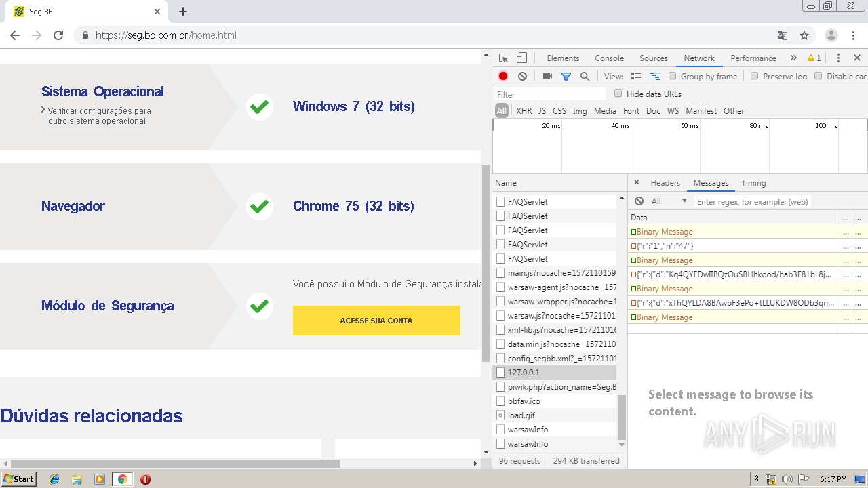This screenshot has width=868, height=488.
Task: Switch to large request rows view
Action: 636,77
